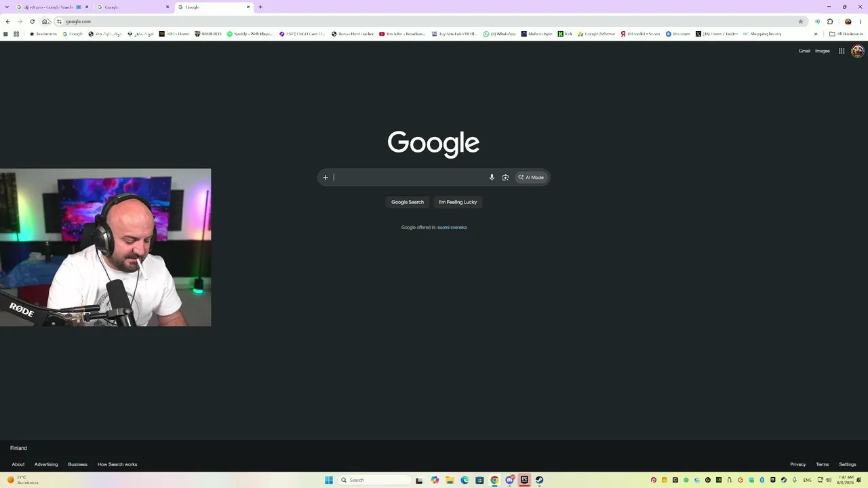Open the WhatsApp bookmark

pos(500,34)
